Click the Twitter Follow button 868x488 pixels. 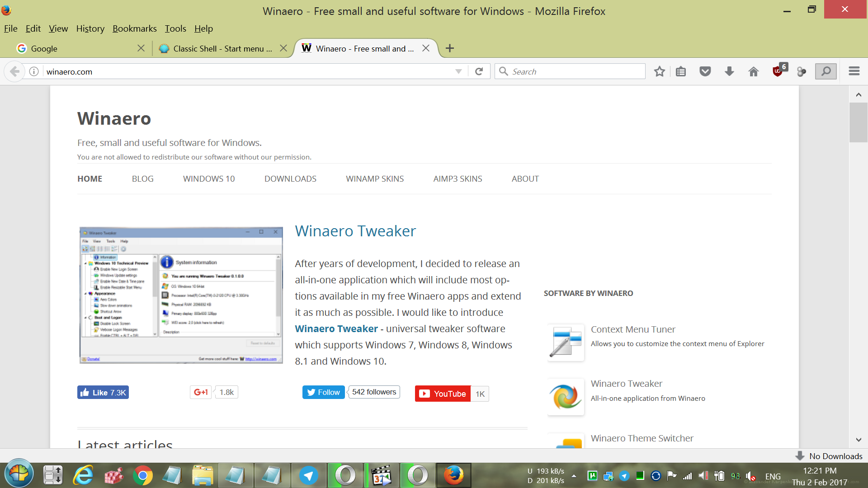[x=323, y=392]
